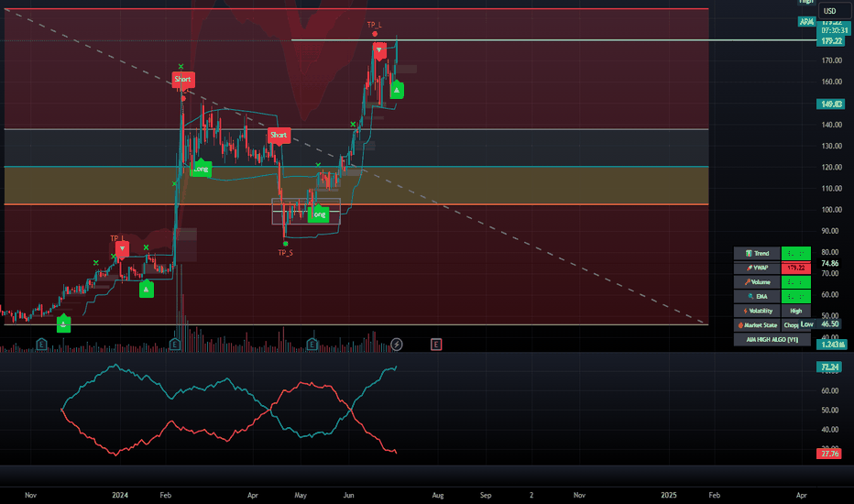Select the green Long label near 100 level
The height and width of the screenshot is (504, 854).
[x=319, y=214]
